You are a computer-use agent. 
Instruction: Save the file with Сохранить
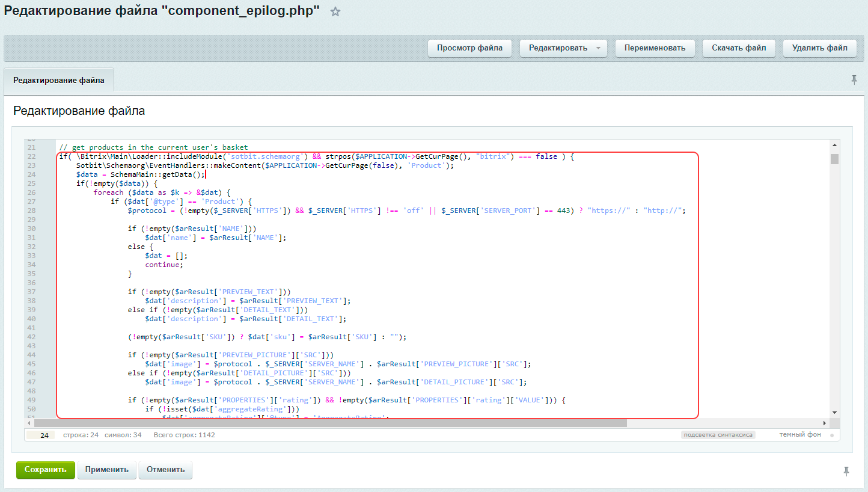point(46,470)
